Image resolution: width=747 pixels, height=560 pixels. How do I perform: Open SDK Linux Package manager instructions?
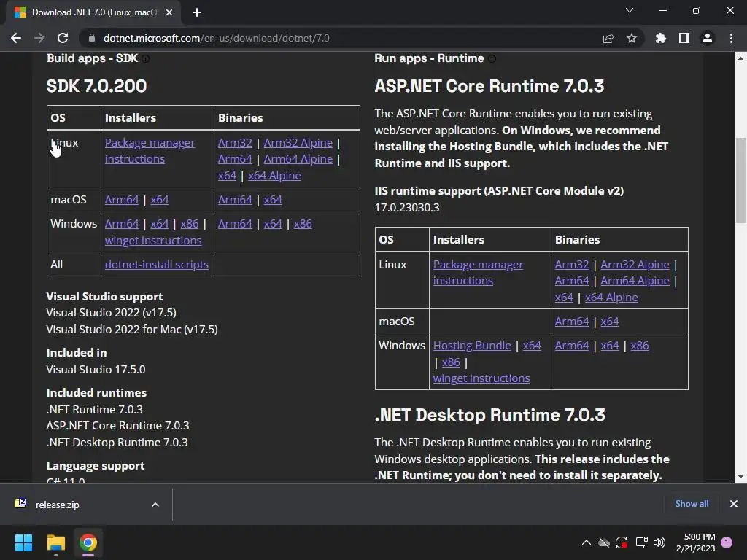[150, 150]
